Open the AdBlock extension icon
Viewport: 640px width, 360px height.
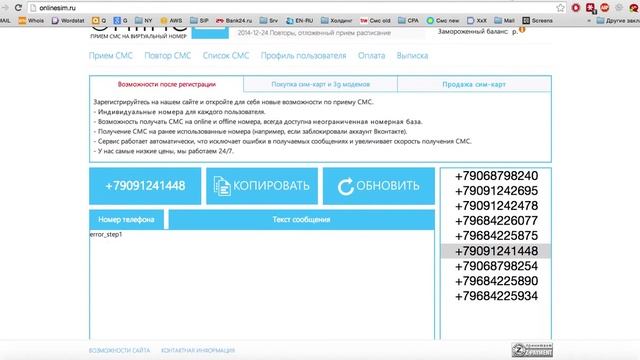tap(605, 7)
